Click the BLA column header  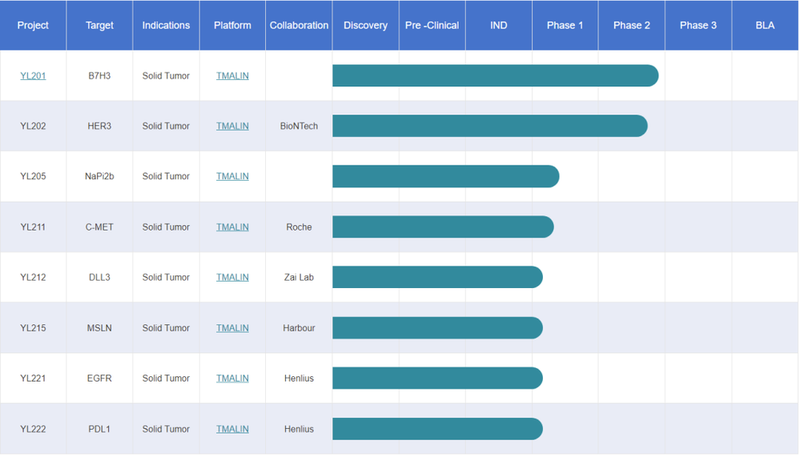[765, 25]
